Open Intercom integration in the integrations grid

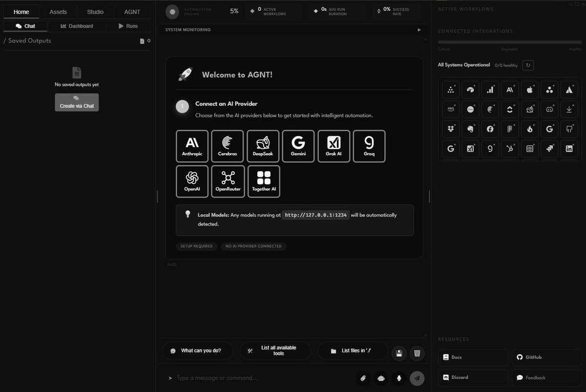[529, 149]
